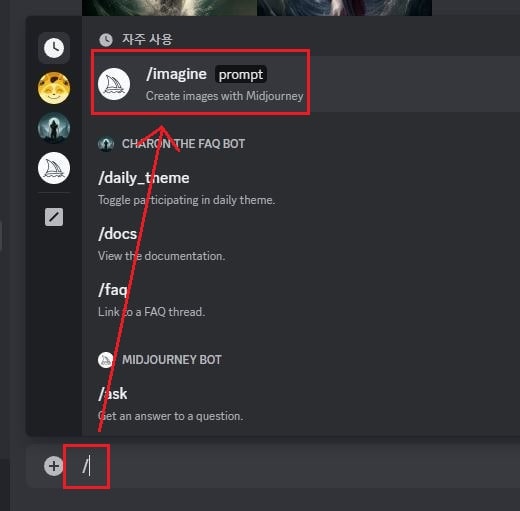This screenshot has height=511, width=520.
Task: Select the Midjourney sailboat sidebar icon
Action: [54, 168]
